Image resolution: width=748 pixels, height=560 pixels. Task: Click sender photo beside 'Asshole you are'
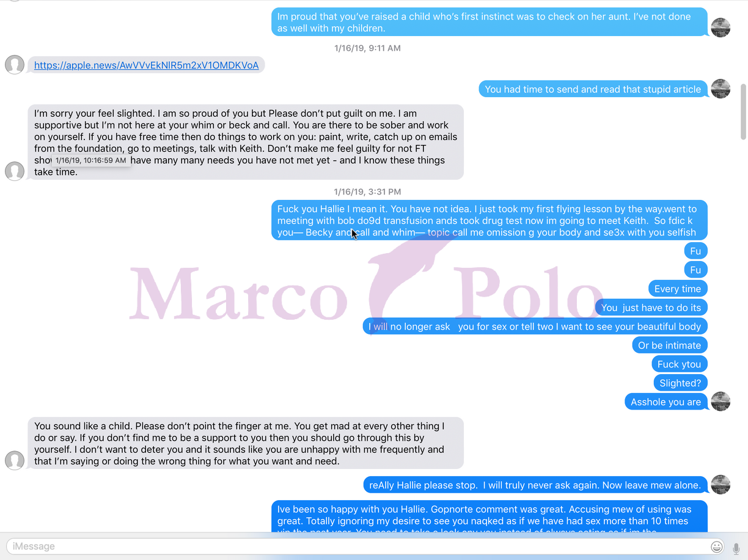point(721,402)
